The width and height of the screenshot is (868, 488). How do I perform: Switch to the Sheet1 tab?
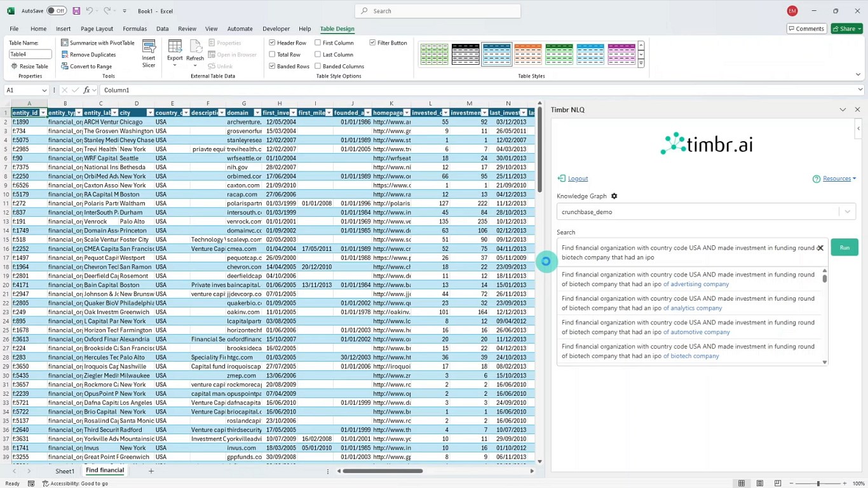click(65, 471)
